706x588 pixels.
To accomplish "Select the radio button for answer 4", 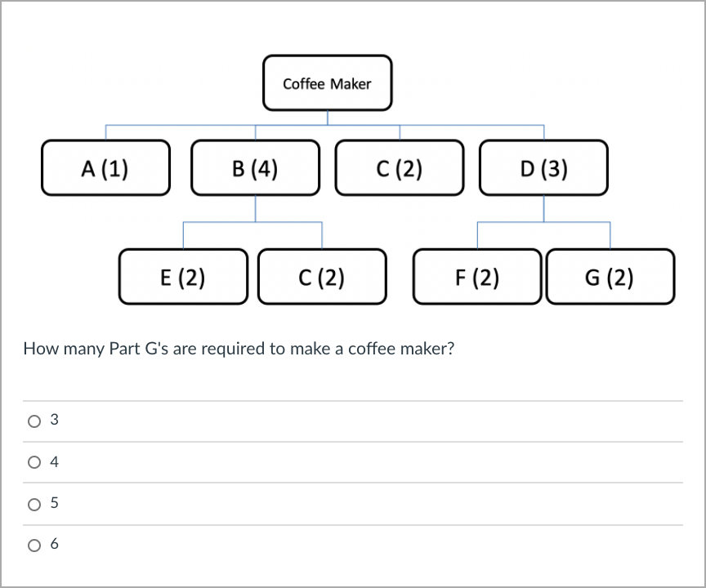I will [34, 461].
